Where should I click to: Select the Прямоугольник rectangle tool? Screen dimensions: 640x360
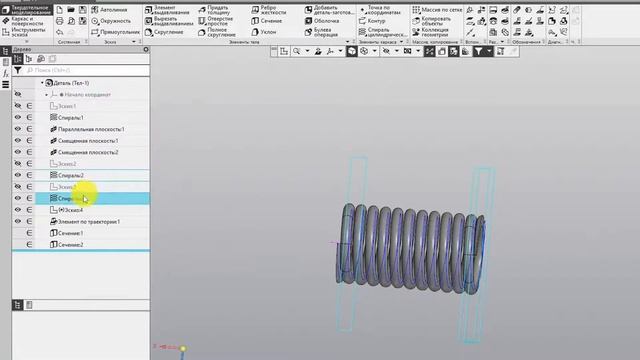click(115, 32)
